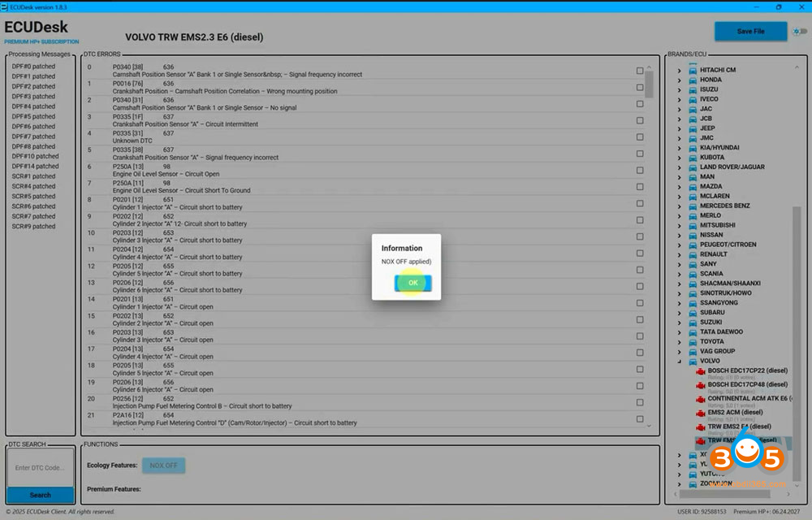Image resolution: width=812 pixels, height=520 pixels.
Task: Expand the TOYOTA brand arrow
Action: click(x=680, y=341)
